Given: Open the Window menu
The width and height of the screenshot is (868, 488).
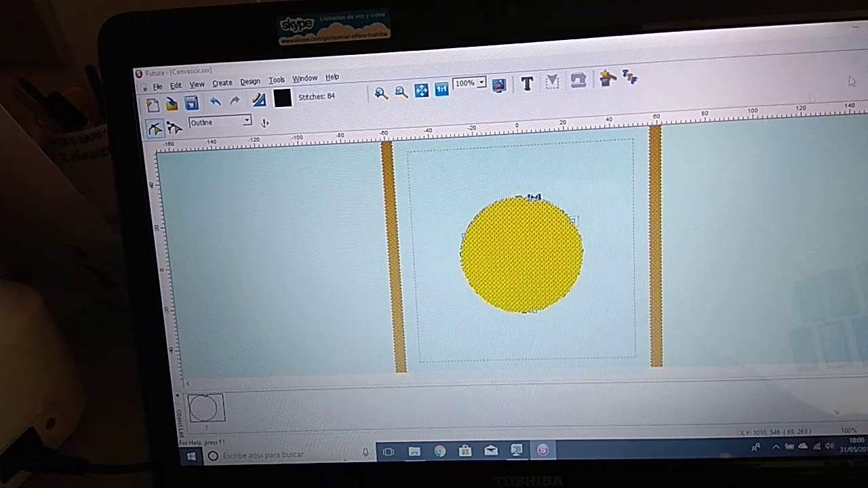Looking at the screenshot, I should (305, 79).
